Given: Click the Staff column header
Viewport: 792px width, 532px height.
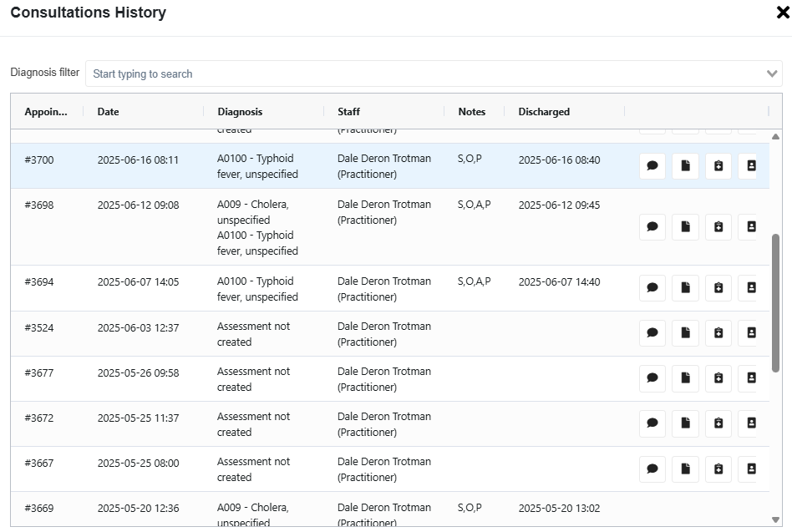Looking at the screenshot, I should [x=349, y=112].
